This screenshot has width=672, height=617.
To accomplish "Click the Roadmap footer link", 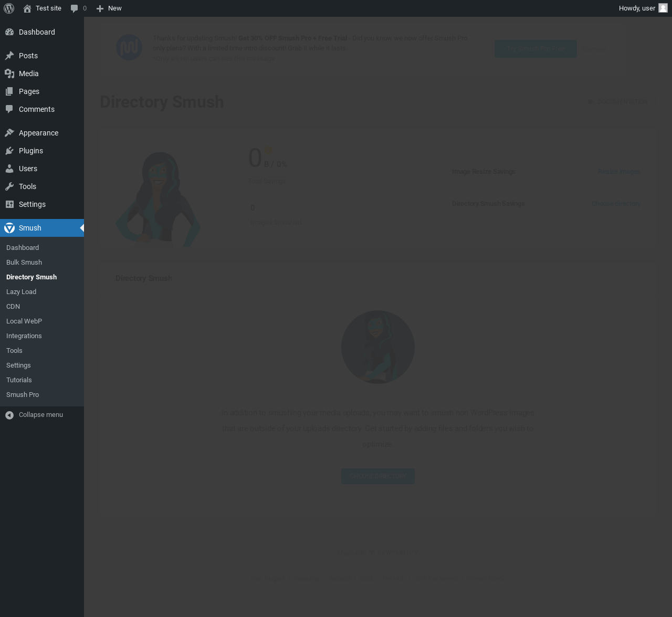I will tap(307, 579).
